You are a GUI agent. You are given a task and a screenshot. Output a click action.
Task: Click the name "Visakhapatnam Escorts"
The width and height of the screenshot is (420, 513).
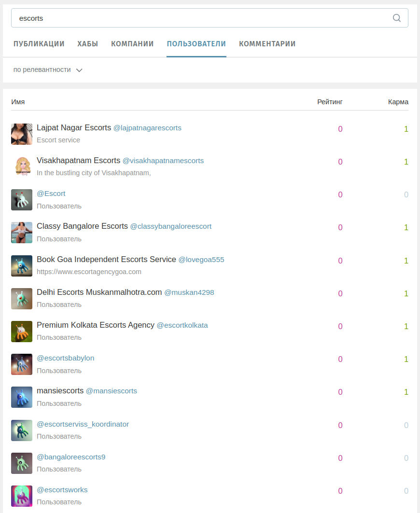click(x=79, y=161)
